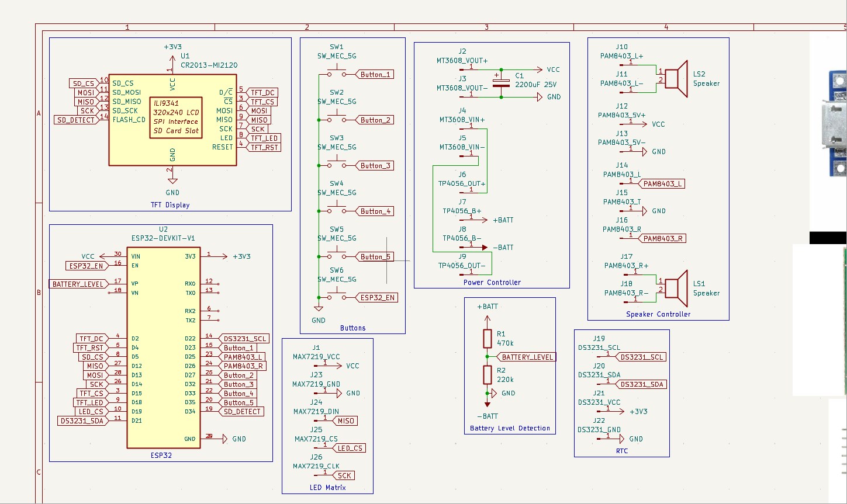Image resolution: width=847 pixels, height=504 pixels.
Task: Click the C1 value text "2200uF 25V"
Action: pyautogui.click(x=536, y=85)
